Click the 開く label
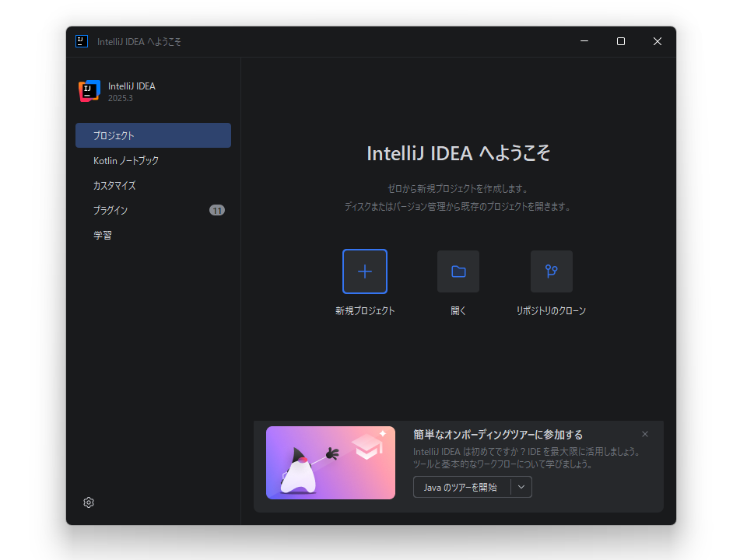 pyautogui.click(x=458, y=310)
